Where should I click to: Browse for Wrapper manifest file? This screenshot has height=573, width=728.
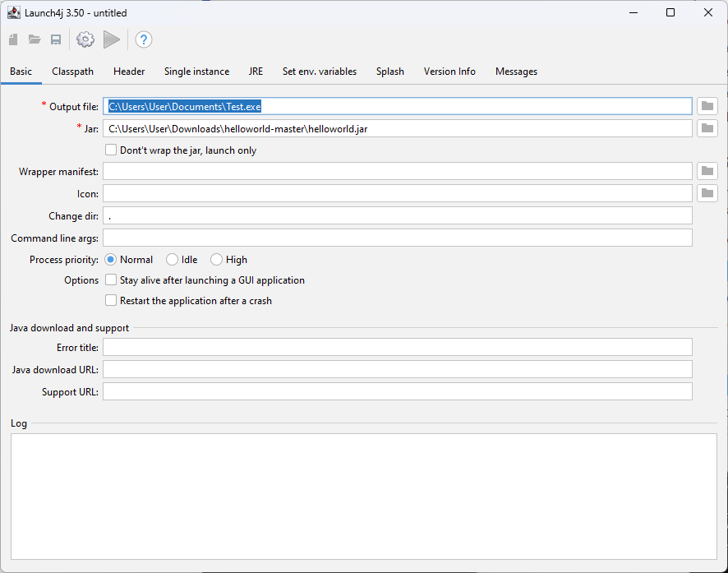[x=707, y=171]
